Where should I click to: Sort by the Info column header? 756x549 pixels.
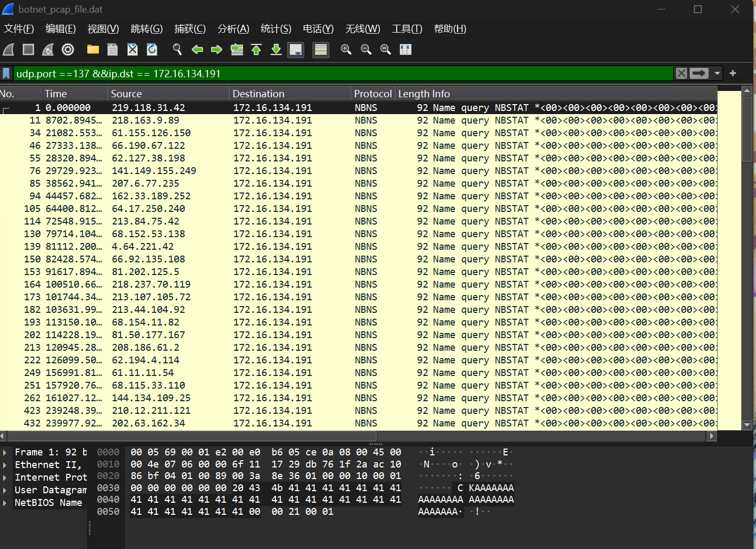574,94
